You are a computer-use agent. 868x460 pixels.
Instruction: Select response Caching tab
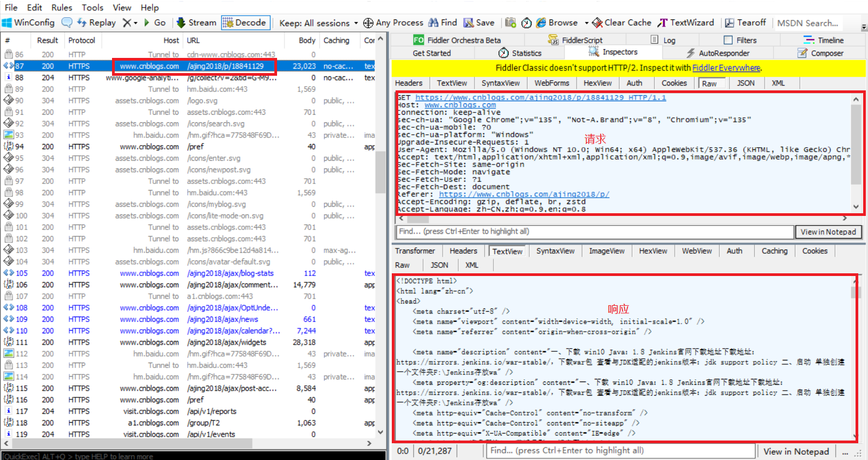click(774, 251)
